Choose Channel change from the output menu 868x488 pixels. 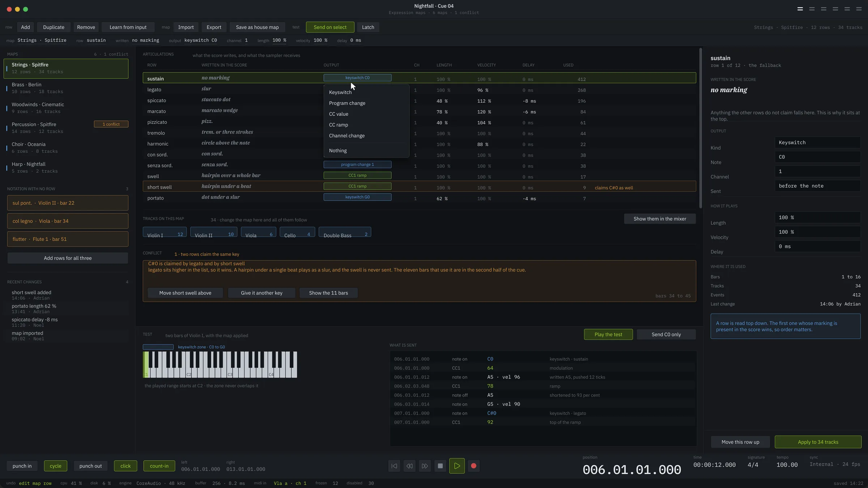366,136
